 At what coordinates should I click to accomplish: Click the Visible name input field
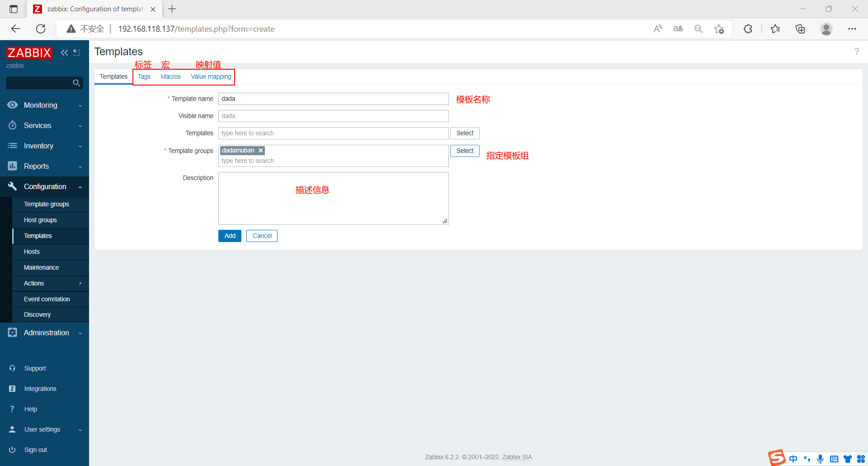pyautogui.click(x=333, y=116)
